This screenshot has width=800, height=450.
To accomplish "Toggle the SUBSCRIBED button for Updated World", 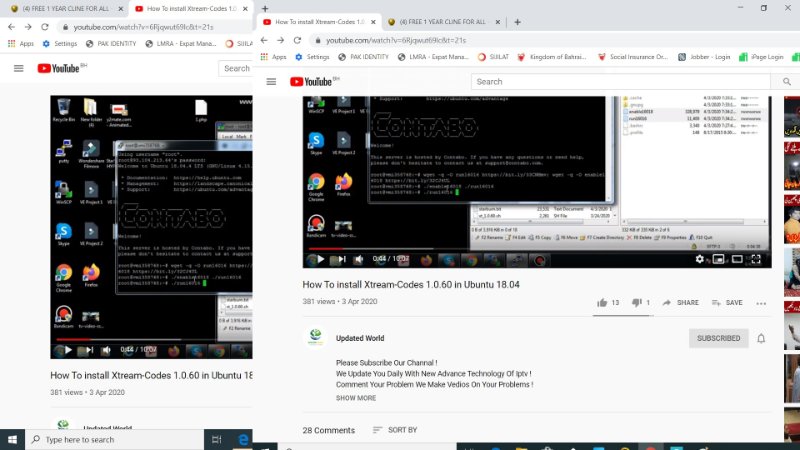I will point(718,338).
